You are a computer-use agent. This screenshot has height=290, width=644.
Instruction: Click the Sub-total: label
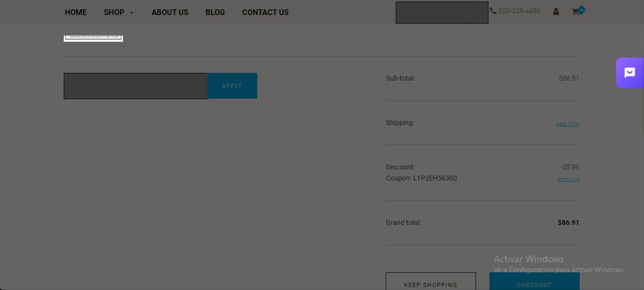[401, 78]
